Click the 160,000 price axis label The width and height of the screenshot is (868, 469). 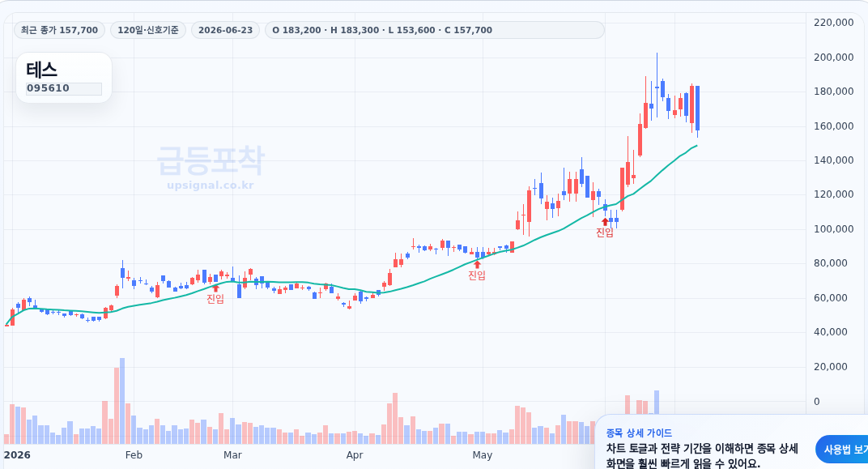pyautogui.click(x=834, y=126)
